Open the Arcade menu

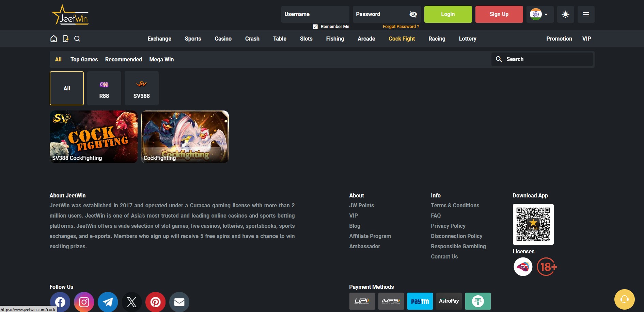click(366, 39)
